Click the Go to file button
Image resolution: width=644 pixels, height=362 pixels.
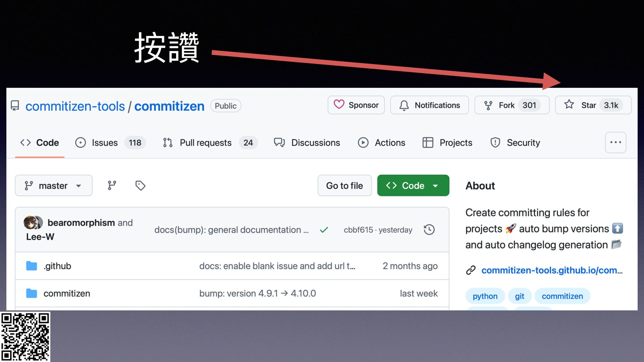coord(344,185)
